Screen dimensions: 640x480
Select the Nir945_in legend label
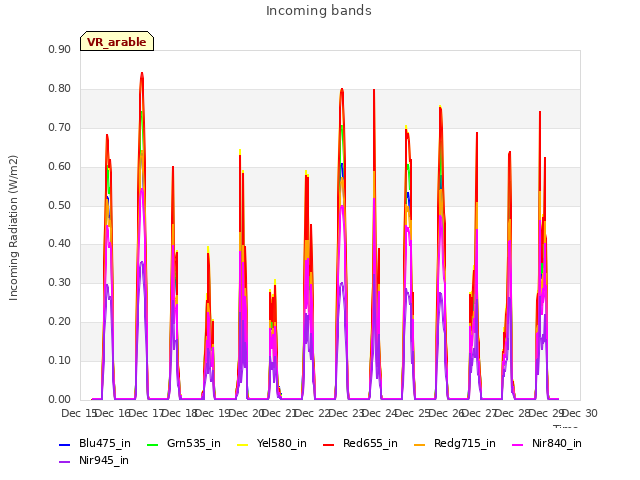pyautogui.click(x=104, y=460)
